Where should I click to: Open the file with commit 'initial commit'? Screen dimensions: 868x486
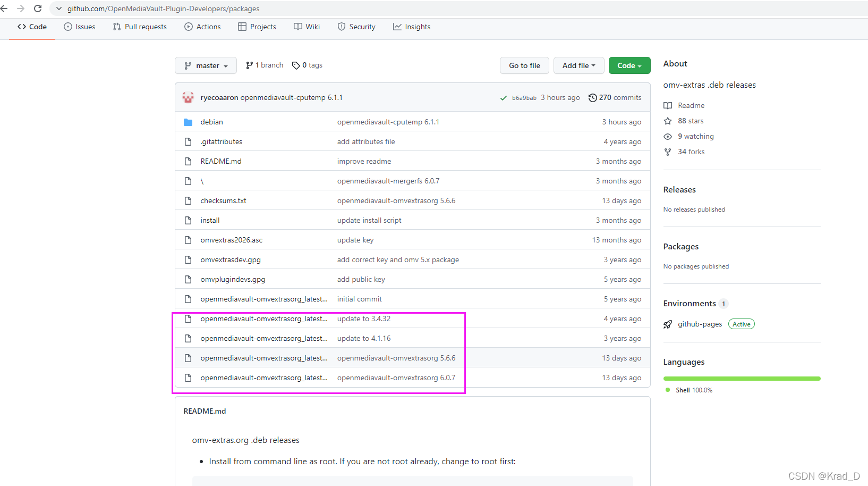[264, 299]
